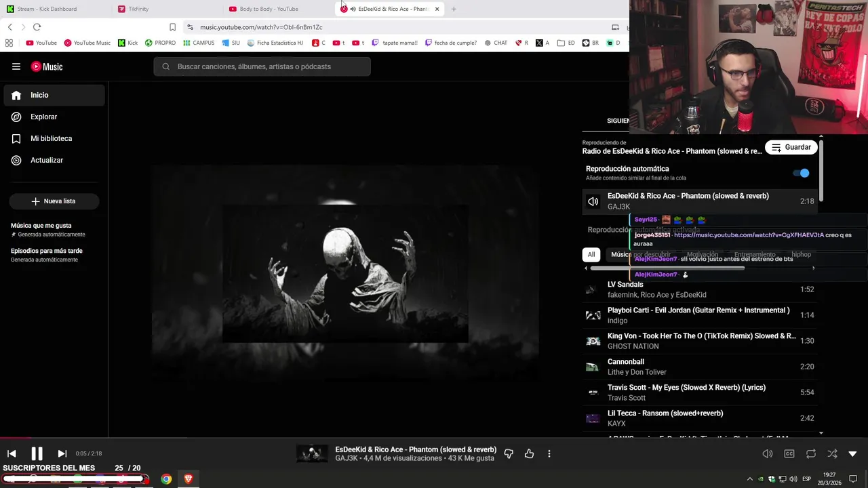Open the Música que me gusta playlist
The height and width of the screenshot is (488, 868).
coord(54,230)
